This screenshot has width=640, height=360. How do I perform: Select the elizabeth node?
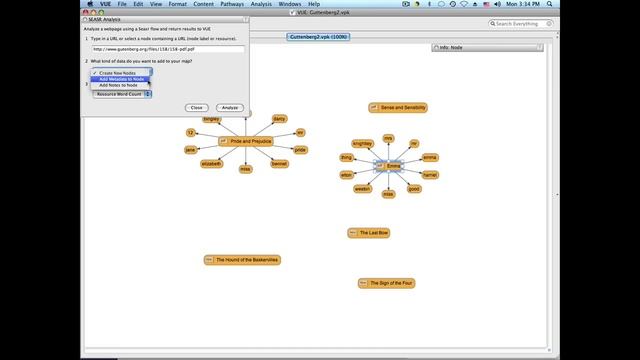coord(211,164)
